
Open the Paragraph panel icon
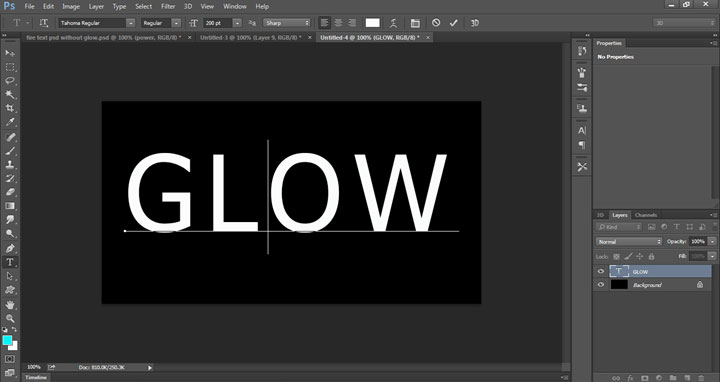coord(582,145)
